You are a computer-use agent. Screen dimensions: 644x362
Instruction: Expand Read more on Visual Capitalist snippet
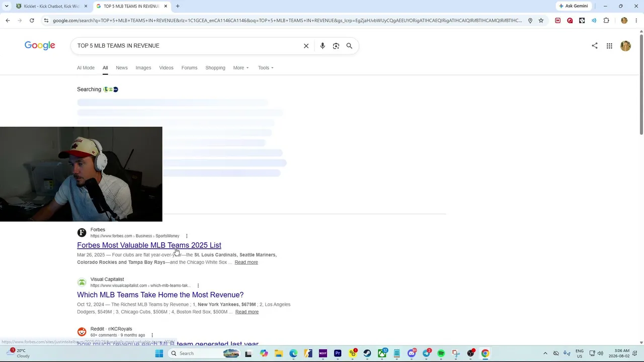coord(247,312)
